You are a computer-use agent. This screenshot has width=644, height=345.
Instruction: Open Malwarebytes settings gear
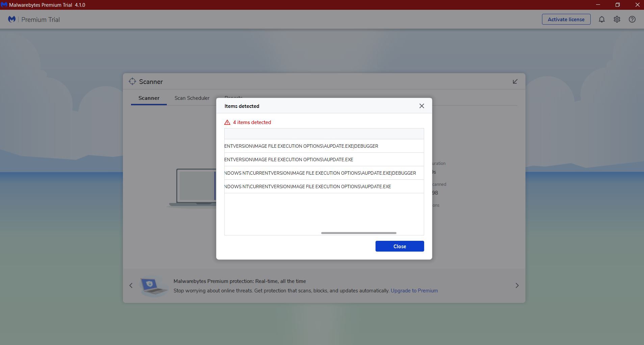coord(617,20)
